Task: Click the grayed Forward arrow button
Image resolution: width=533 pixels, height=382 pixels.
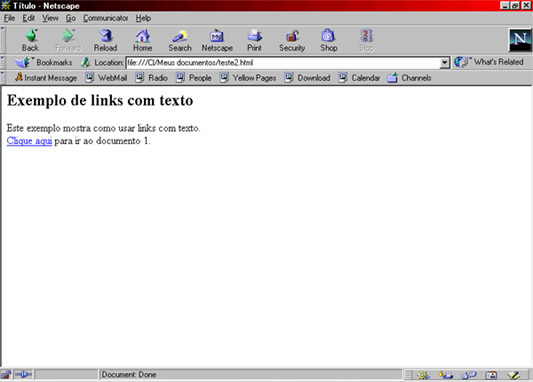Action: (68, 40)
